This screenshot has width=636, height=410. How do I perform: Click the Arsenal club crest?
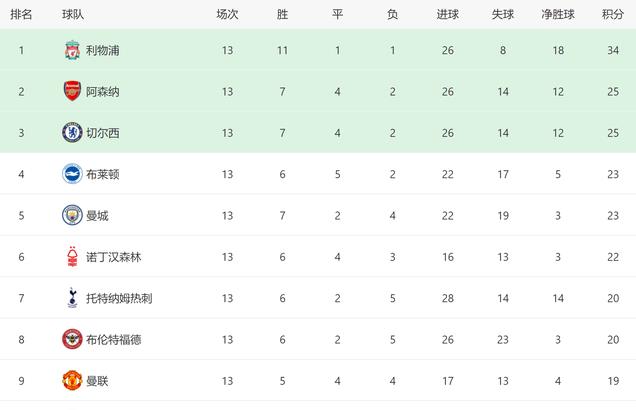coord(72,91)
